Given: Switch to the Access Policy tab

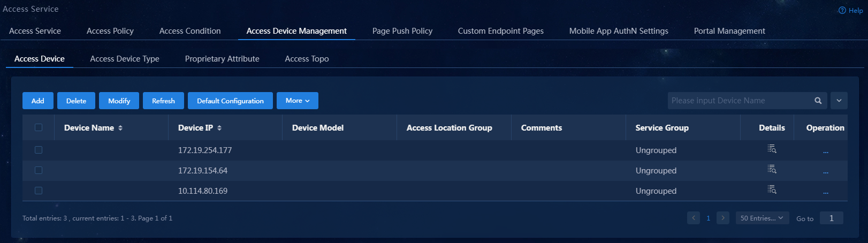Looking at the screenshot, I should pyautogui.click(x=110, y=31).
